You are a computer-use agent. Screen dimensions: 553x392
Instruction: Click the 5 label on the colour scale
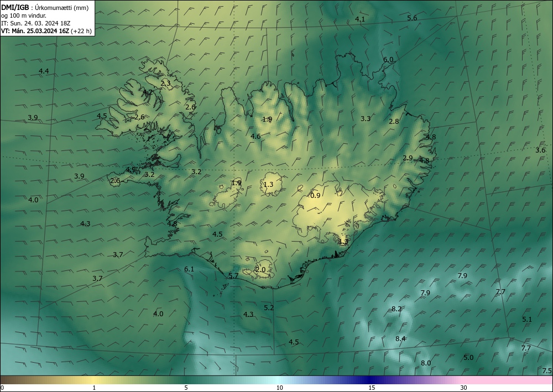[186, 388]
